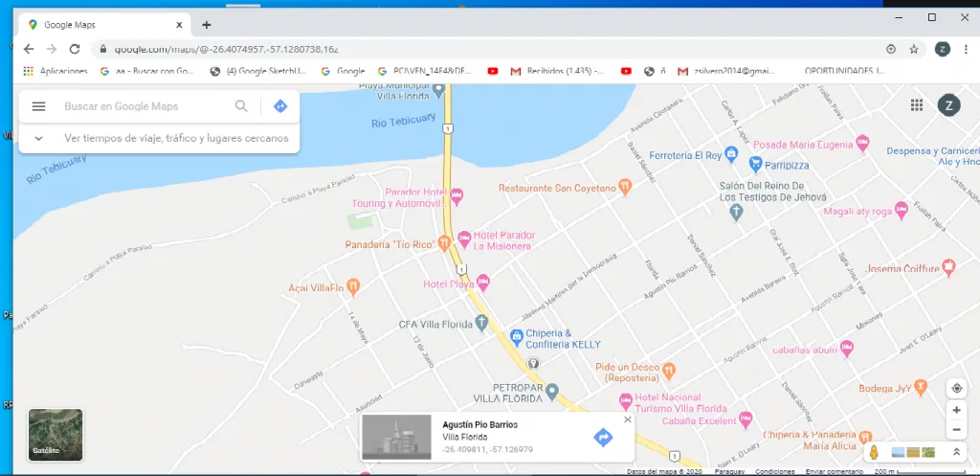Select the Google Maps tab
Screen dimensions: 980x476
[x=103, y=25]
